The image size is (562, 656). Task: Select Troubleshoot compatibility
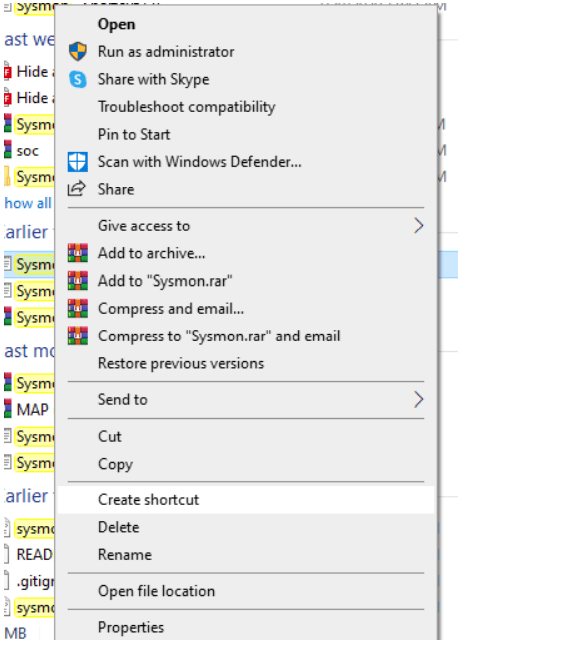coord(246,107)
